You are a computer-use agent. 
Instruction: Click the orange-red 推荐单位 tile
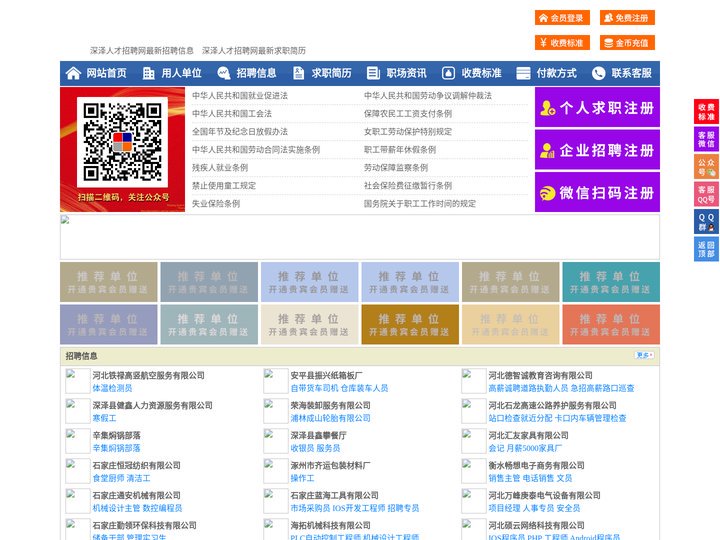[611, 324]
